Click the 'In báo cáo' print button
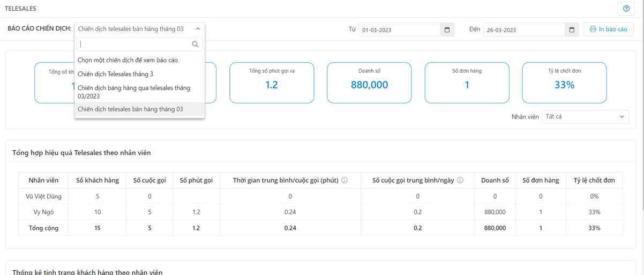 pos(608,29)
